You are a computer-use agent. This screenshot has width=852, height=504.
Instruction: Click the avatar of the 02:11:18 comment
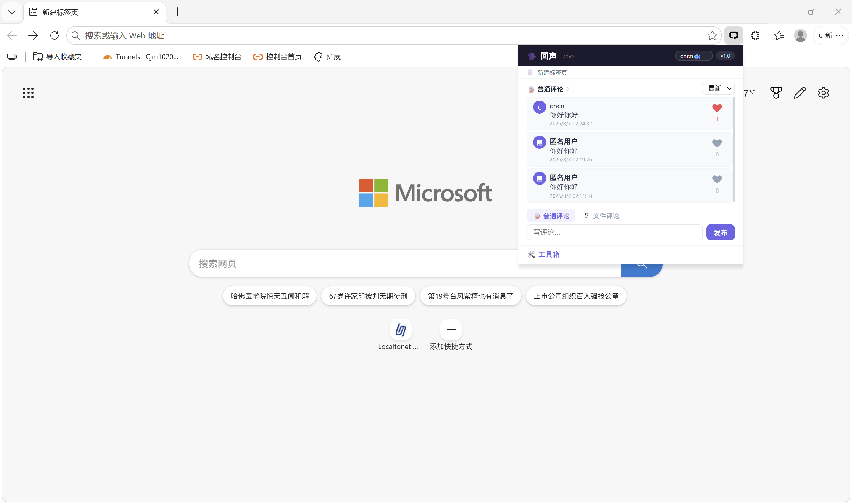click(539, 178)
